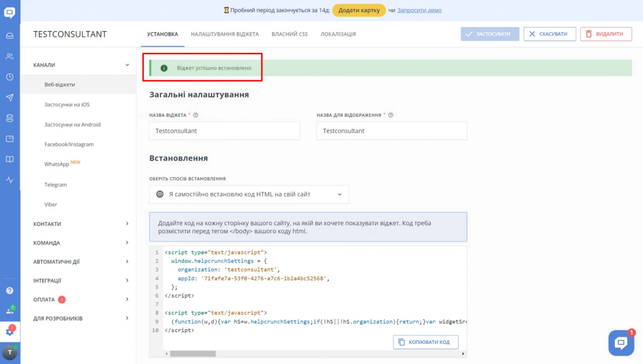643x364 pixels.
Task: Switch to Налаштування віджета tab
Action: point(225,34)
